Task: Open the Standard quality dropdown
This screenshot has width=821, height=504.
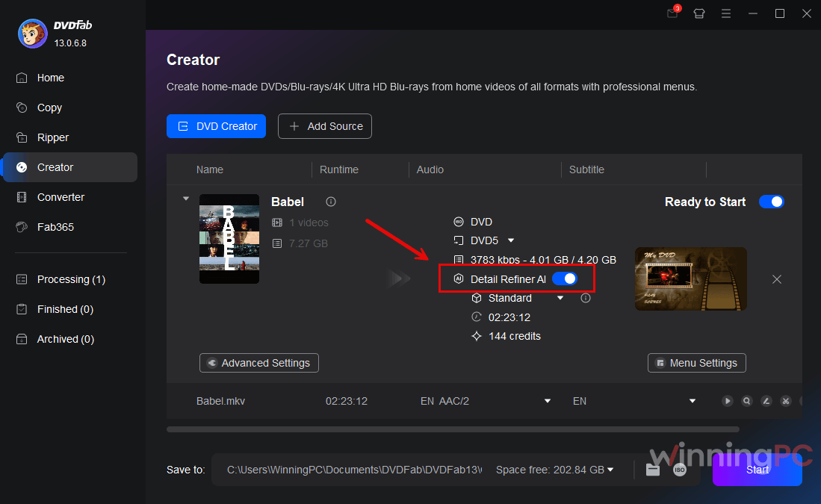Action: [560, 298]
